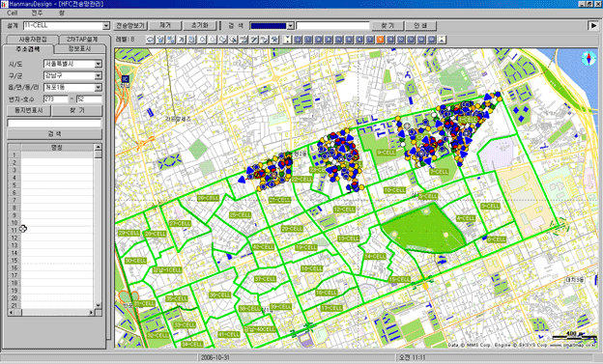
Task: Click the HanmaruDesign title bar app icon
Action: pyautogui.click(x=4, y=4)
